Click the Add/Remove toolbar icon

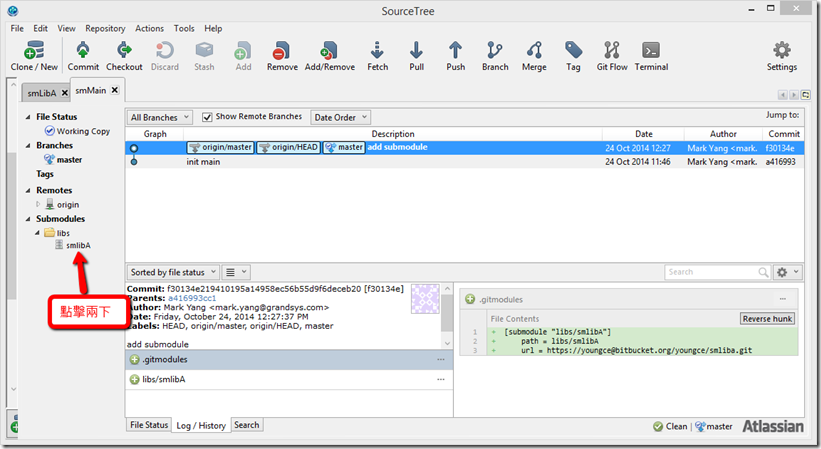tap(330, 56)
